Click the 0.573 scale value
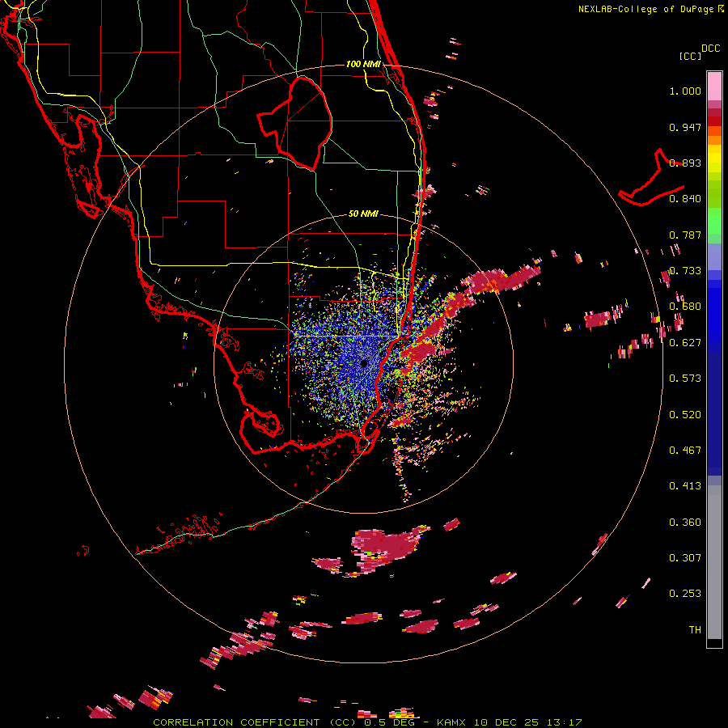The width and height of the screenshot is (728, 728). click(x=685, y=379)
